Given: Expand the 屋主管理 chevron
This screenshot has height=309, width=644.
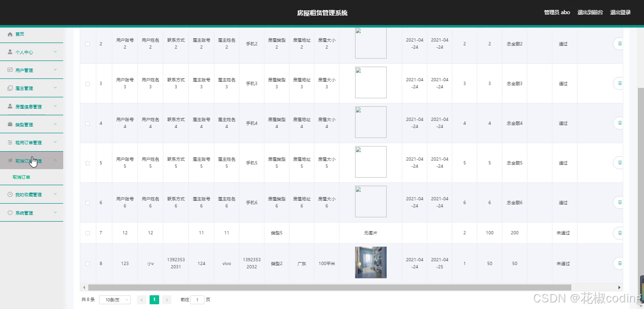Looking at the screenshot, I should point(55,87).
